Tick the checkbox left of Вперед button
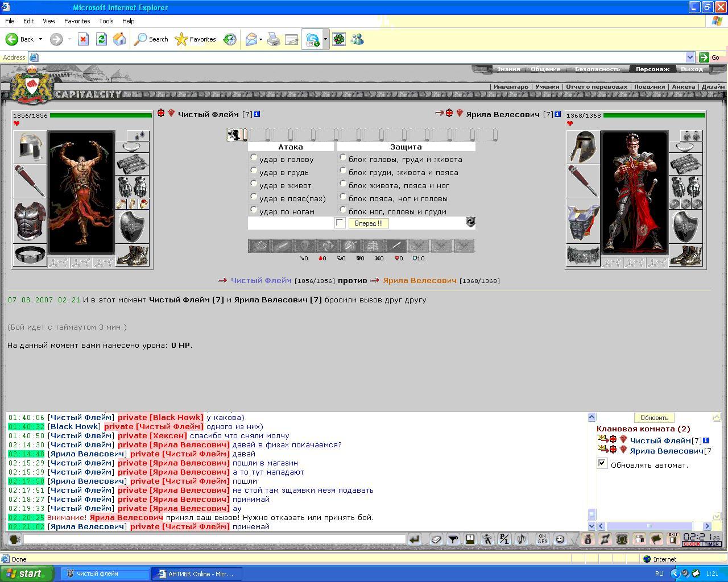 (x=340, y=223)
